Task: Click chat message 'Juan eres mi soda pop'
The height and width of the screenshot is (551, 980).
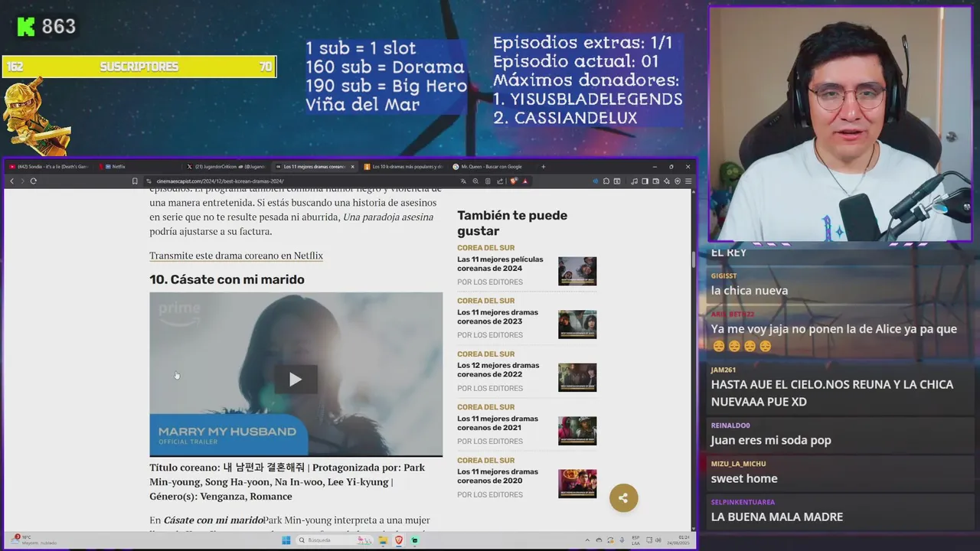Action: (x=771, y=440)
